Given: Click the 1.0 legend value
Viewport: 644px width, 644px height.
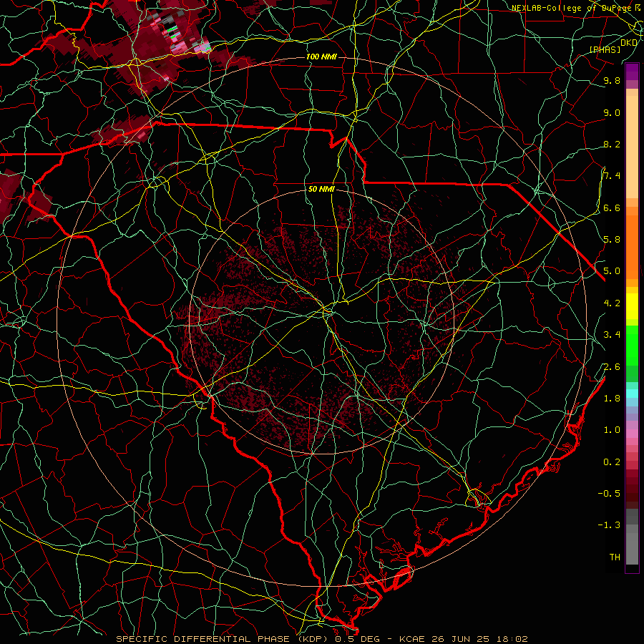Looking at the screenshot, I should pyautogui.click(x=612, y=430).
